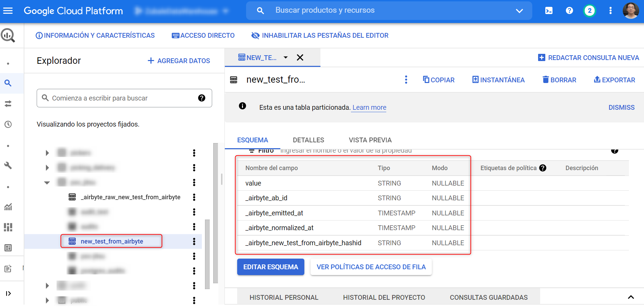Expand the bottom history panel chevron
The image size is (644, 308).
[631, 297]
